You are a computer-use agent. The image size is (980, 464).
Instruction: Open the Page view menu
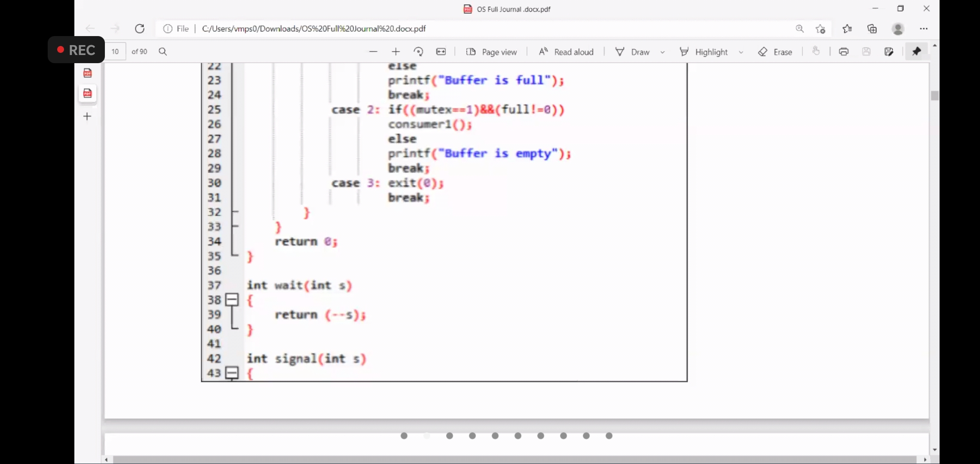(x=492, y=52)
